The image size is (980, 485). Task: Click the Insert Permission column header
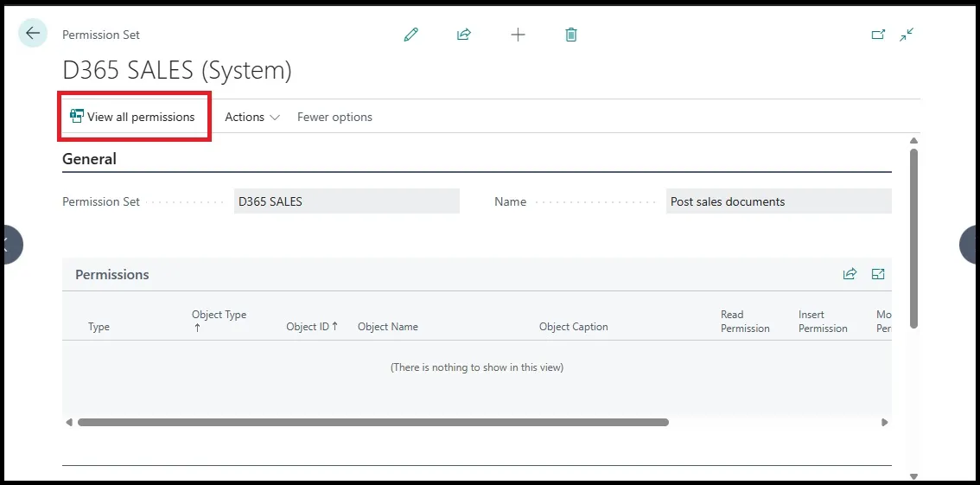point(823,322)
